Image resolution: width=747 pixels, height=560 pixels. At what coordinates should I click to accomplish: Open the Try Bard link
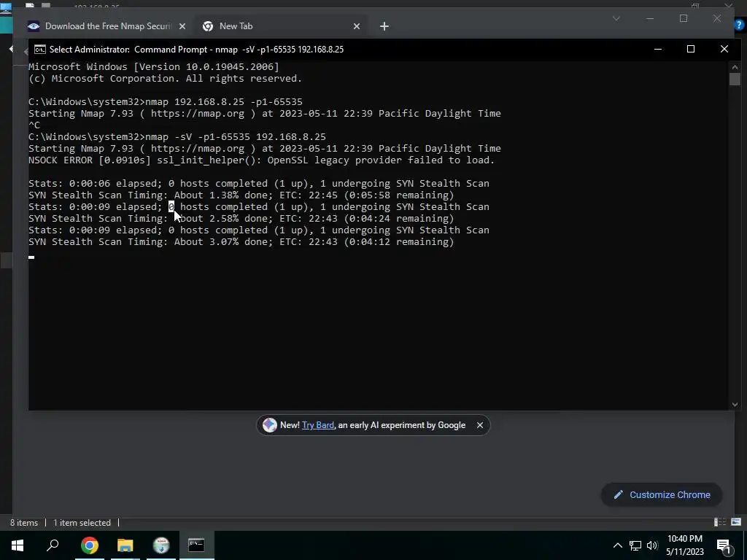click(x=318, y=425)
